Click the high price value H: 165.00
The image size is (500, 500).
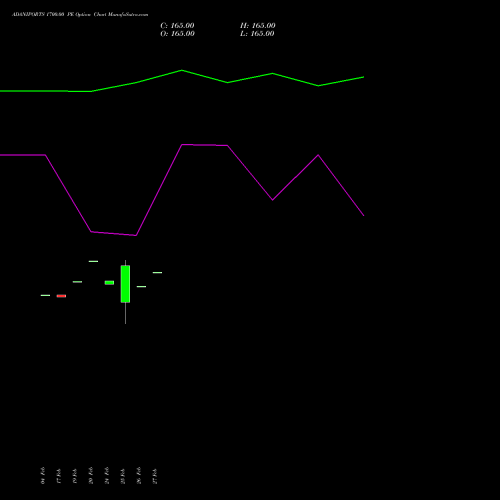(258, 26)
